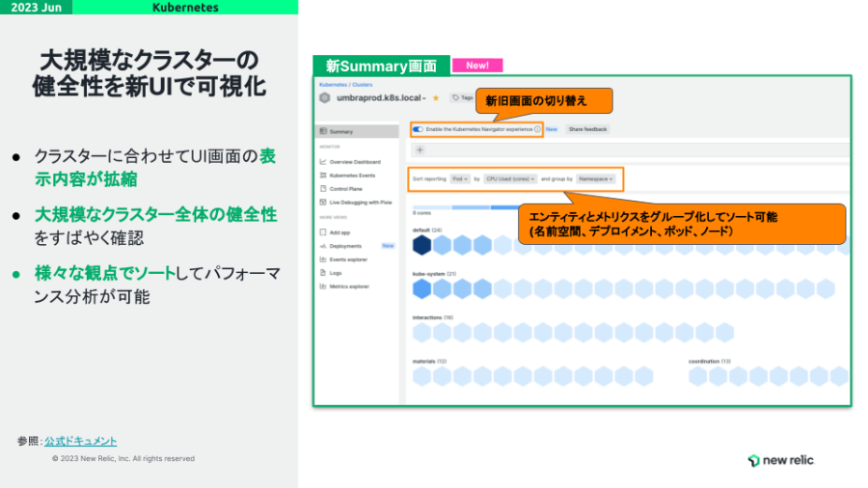868x488 pixels.
Task: Open Overview Dashboard in the sidebar
Action: click(x=355, y=162)
